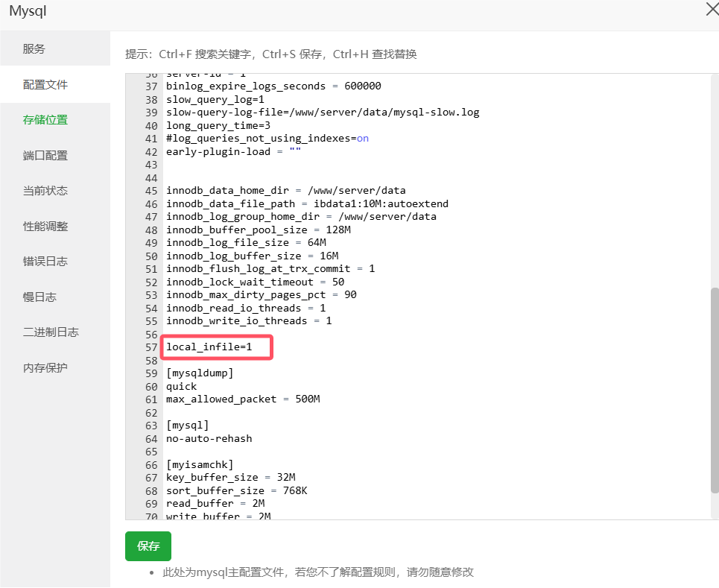View the 错误日志 tab

(x=45, y=262)
